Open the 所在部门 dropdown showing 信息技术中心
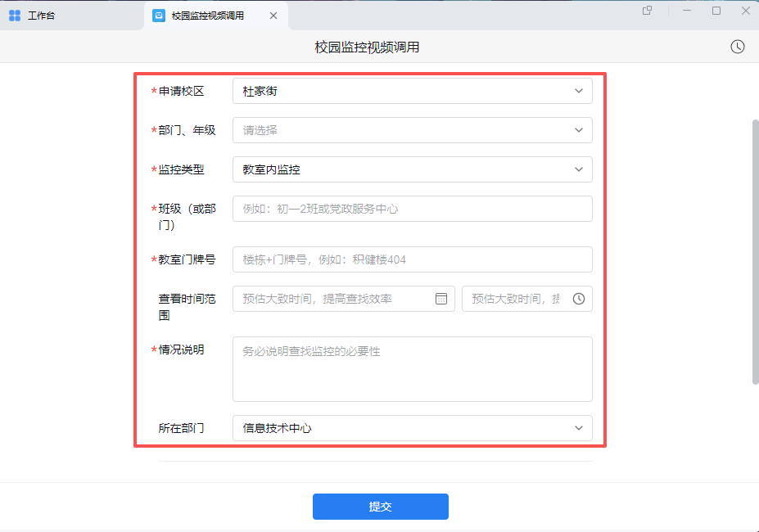759x532 pixels. [412, 428]
